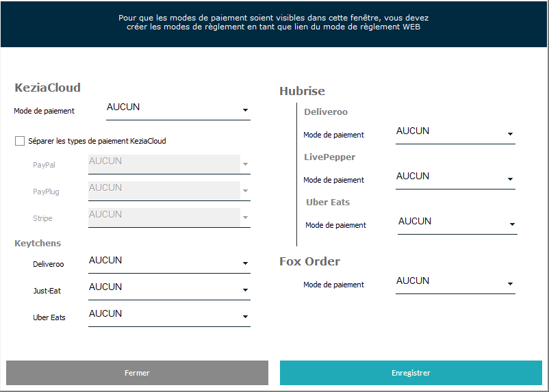
Task: Click the disabled PayPlug combo box
Action: [164, 190]
